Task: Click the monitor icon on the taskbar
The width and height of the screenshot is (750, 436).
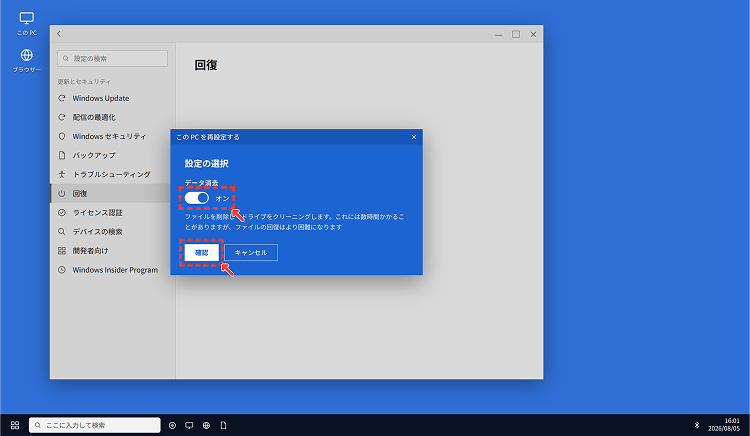Action: click(189, 425)
